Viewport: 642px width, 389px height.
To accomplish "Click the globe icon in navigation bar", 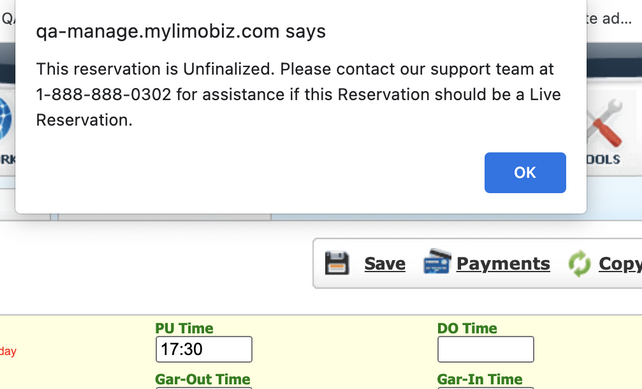I will (x=6, y=119).
